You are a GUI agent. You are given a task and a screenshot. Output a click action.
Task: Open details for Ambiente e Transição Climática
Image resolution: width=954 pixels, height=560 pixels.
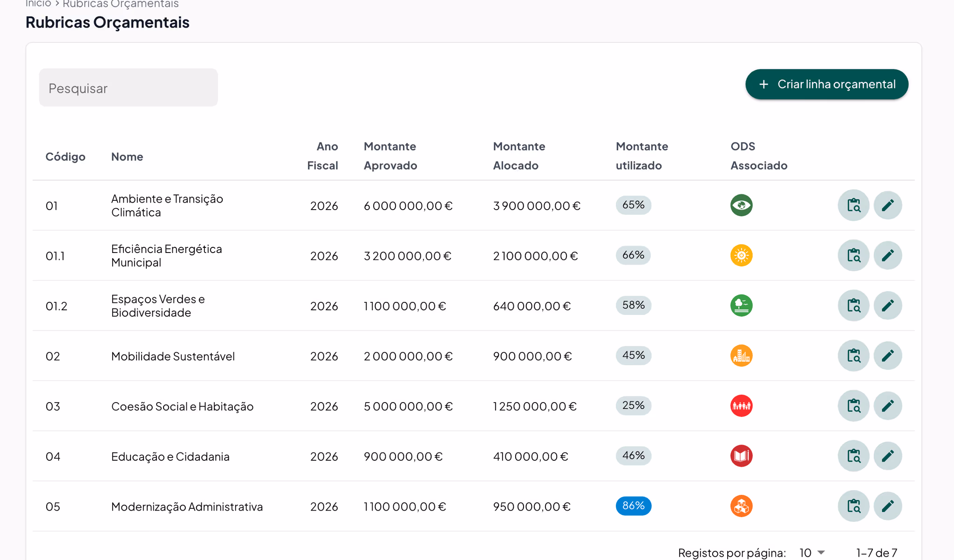coord(853,205)
